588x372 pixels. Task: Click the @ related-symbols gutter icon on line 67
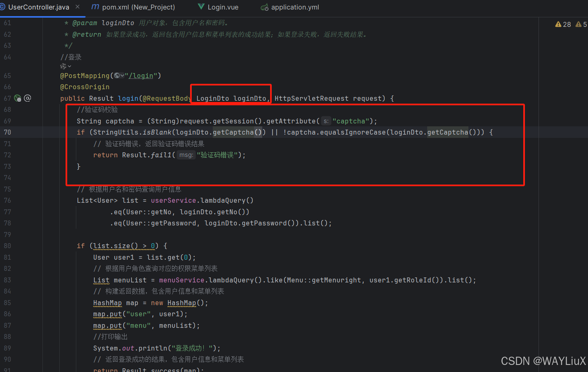point(27,98)
